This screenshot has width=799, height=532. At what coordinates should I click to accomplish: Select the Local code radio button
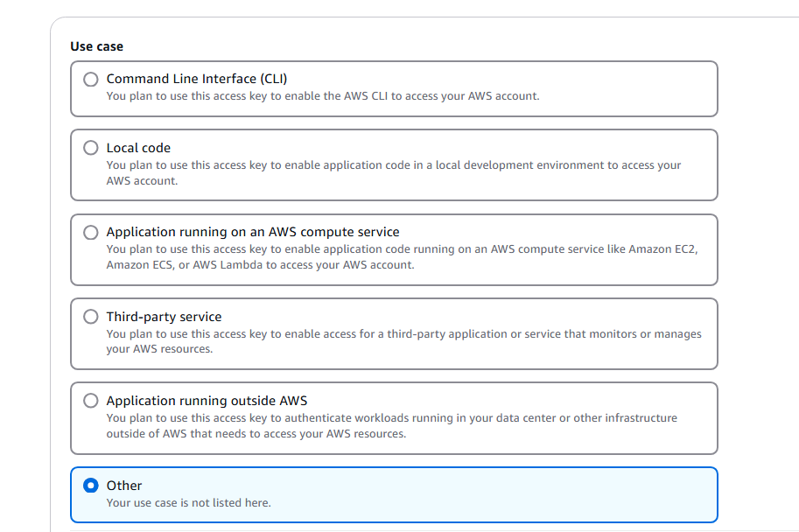91,148
